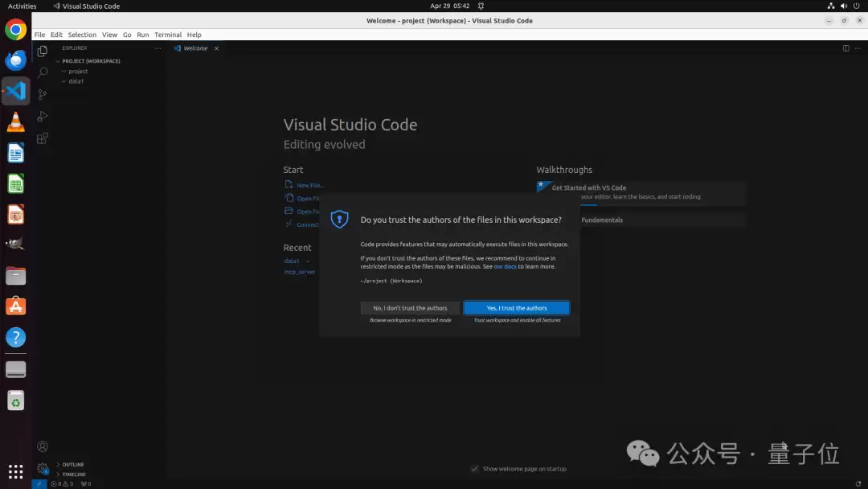Open the Search view in activity bar

[43, 72]
